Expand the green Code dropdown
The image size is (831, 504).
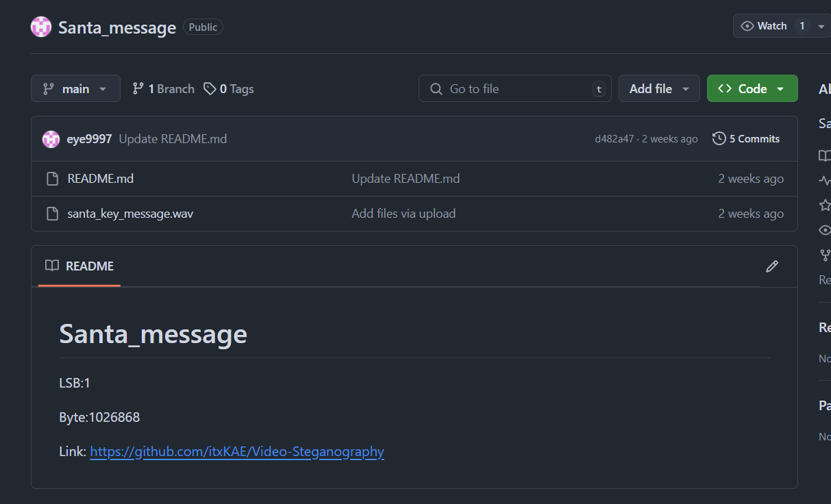pyautogui.click(x=752, y=89)
